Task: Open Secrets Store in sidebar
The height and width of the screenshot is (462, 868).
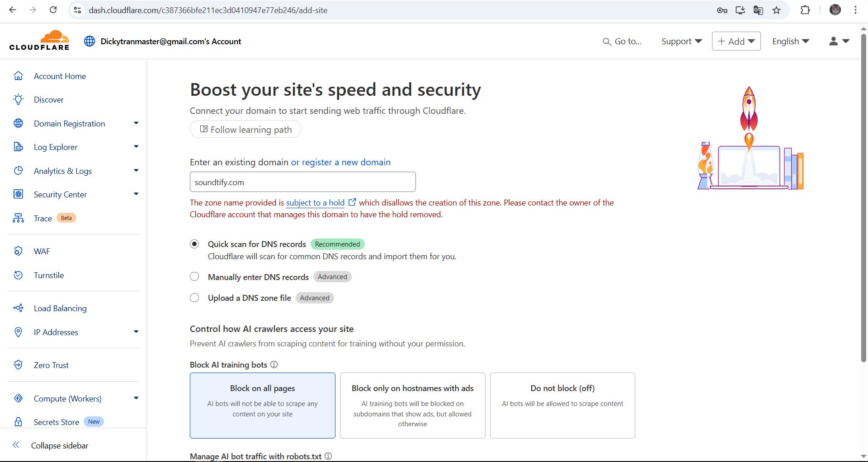Action: click(x=57, y=422)
